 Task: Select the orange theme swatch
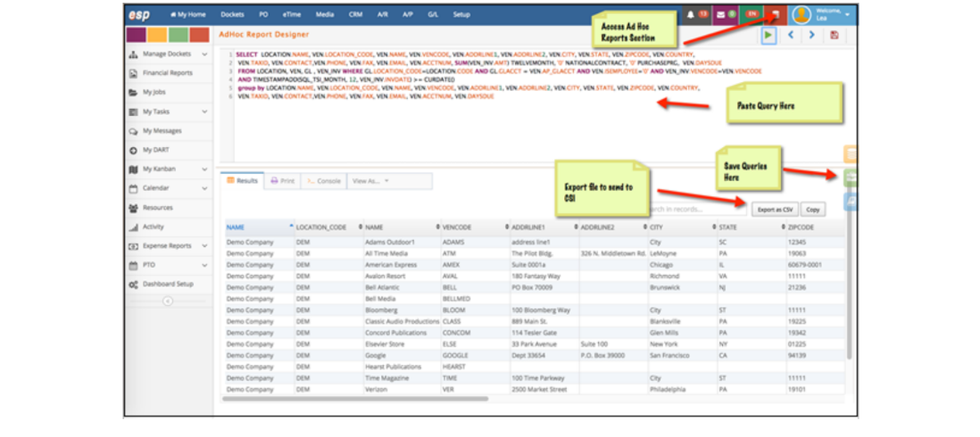(157, 35)
